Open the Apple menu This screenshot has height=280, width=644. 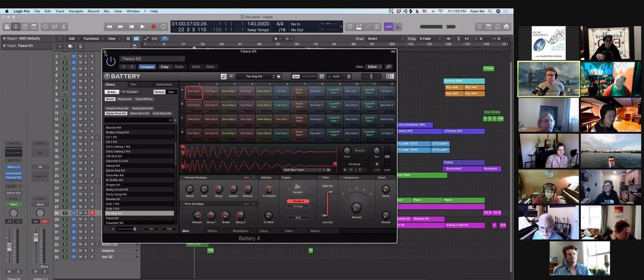click(x=7, y=11)
